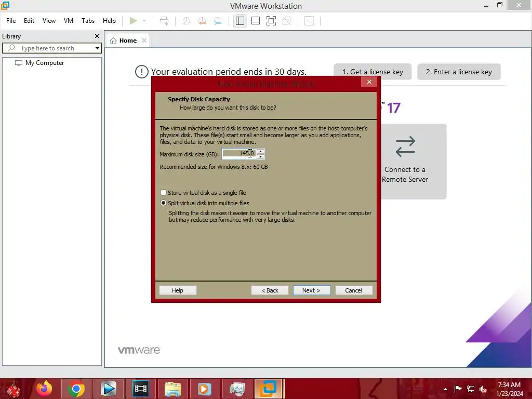The width and height of the screenshot is (532, 399).
Task: Open Firefox from the taskbar
Action: pos(44,389)
